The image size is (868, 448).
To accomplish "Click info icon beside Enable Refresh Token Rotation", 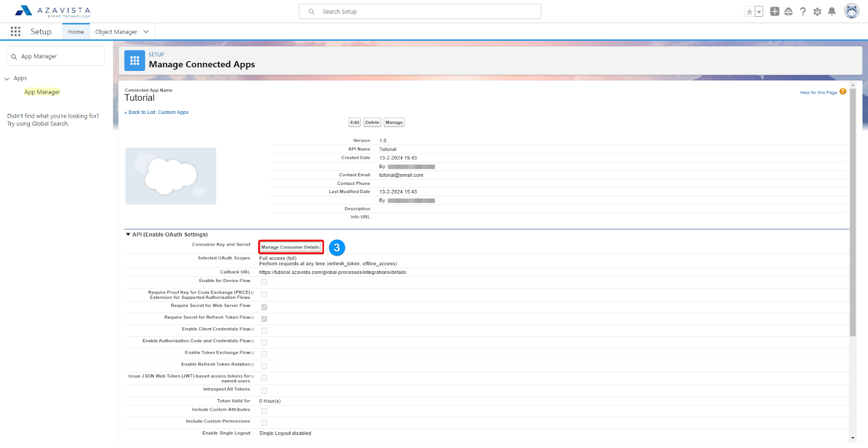I will [252, 364].
